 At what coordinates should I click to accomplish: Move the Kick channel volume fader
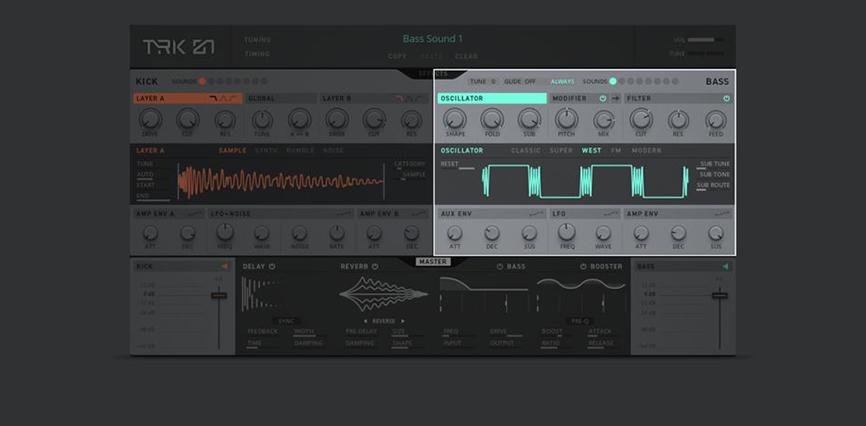coord(219,296)
